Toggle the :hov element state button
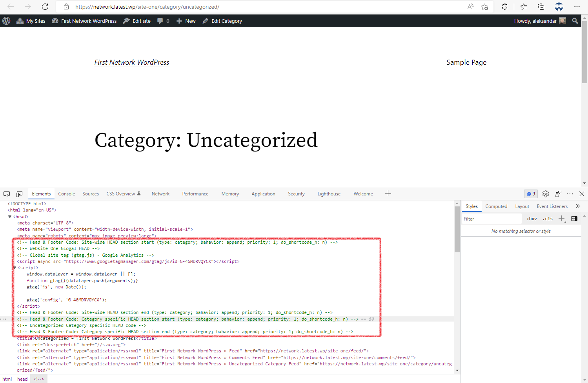 532,219
